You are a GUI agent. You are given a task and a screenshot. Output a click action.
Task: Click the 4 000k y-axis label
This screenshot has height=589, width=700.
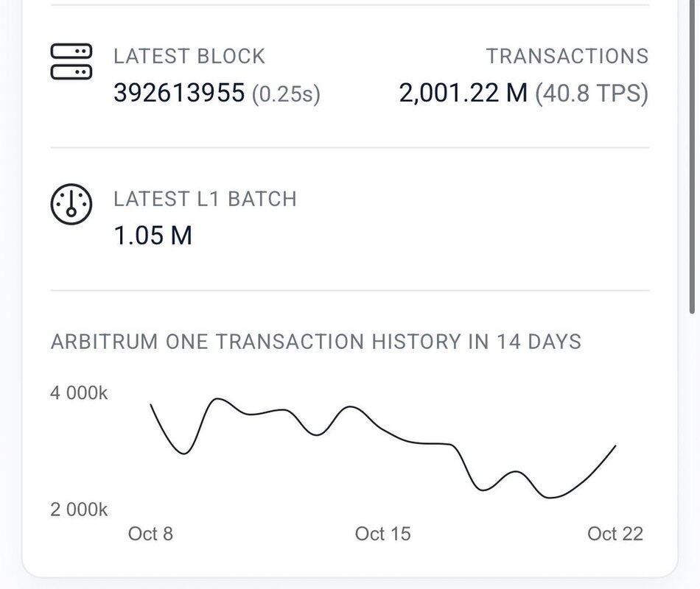(79, 393)
